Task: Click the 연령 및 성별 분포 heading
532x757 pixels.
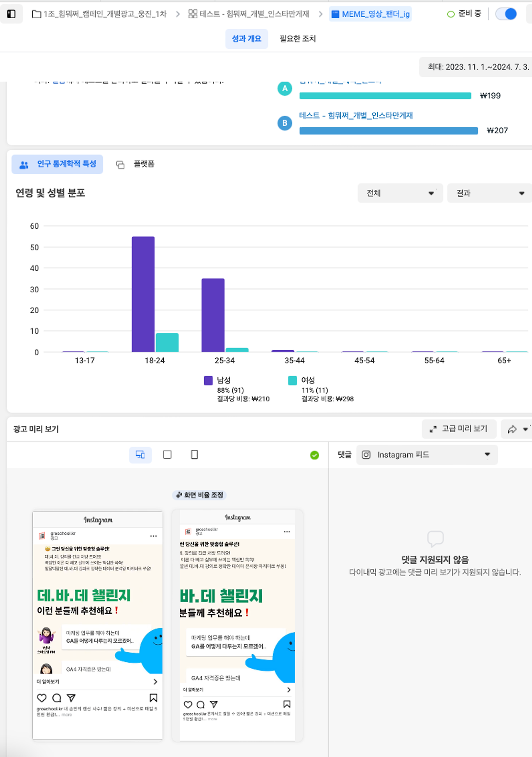Action: (x=50, y=193)
